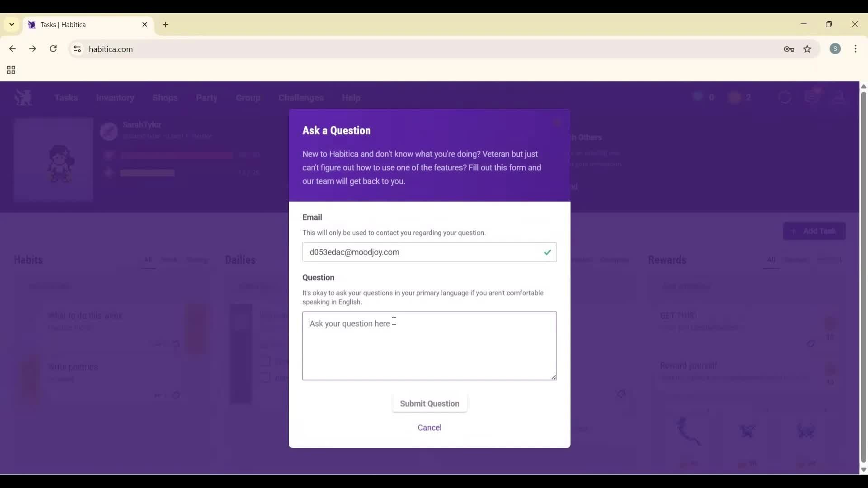Screen dimensions: 868x488
Task: Reload the page
Action: [53, 49]
